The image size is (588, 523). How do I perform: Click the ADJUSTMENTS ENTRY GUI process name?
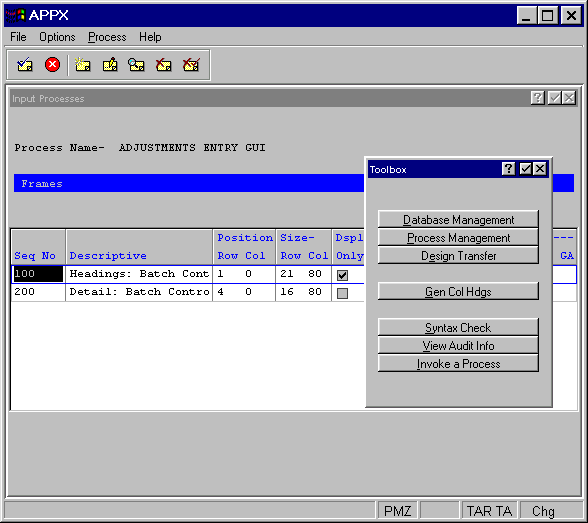pyautogui.click(x=192, y=148)
